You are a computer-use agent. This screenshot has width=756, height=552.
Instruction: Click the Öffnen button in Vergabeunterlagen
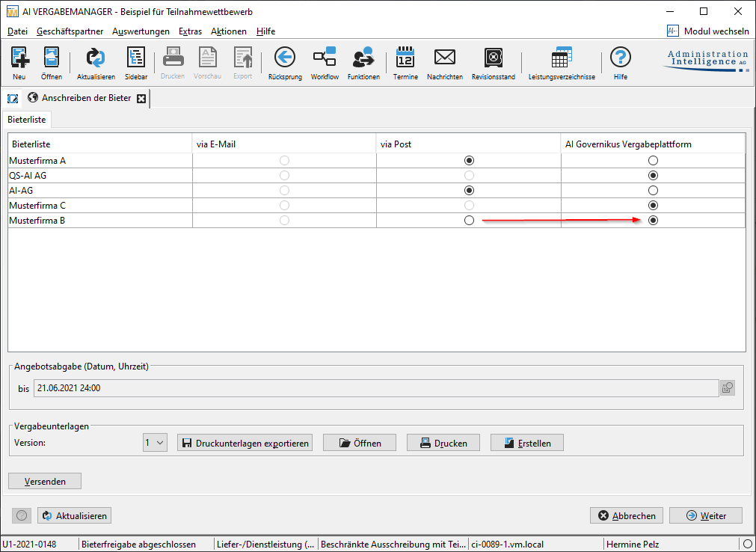click(360, 443)
